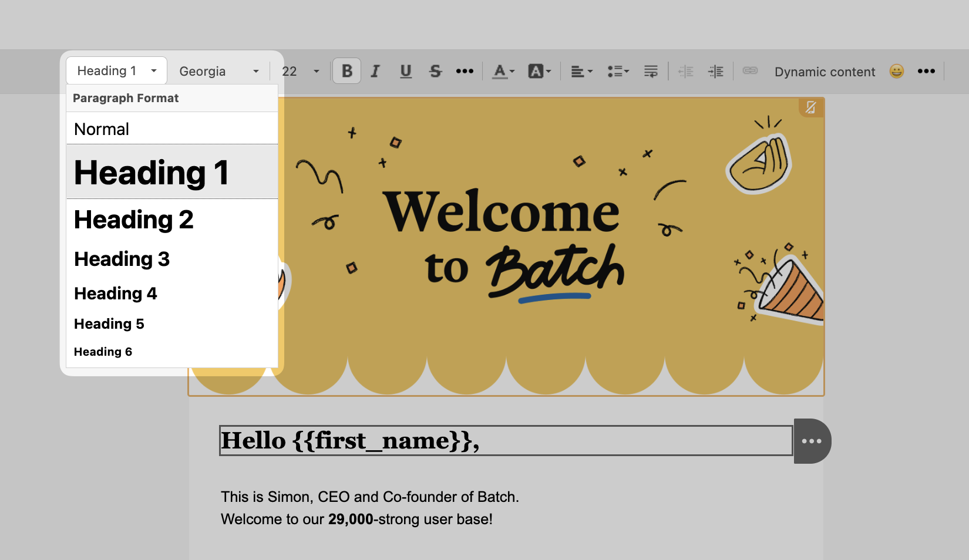Increase indent of text
Image resolution: width=969 pixels, height=560 pixels.
pyautogui.click(x=716, y=71)
